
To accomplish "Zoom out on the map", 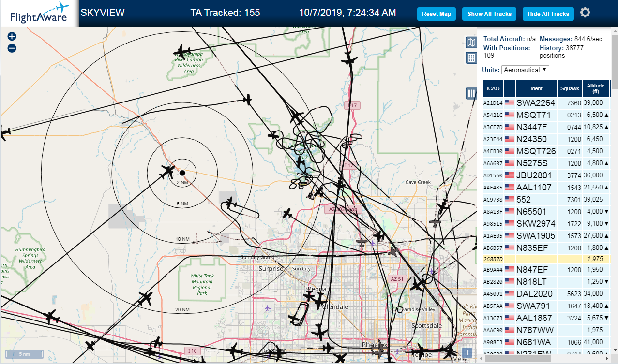I will (12, 48).
